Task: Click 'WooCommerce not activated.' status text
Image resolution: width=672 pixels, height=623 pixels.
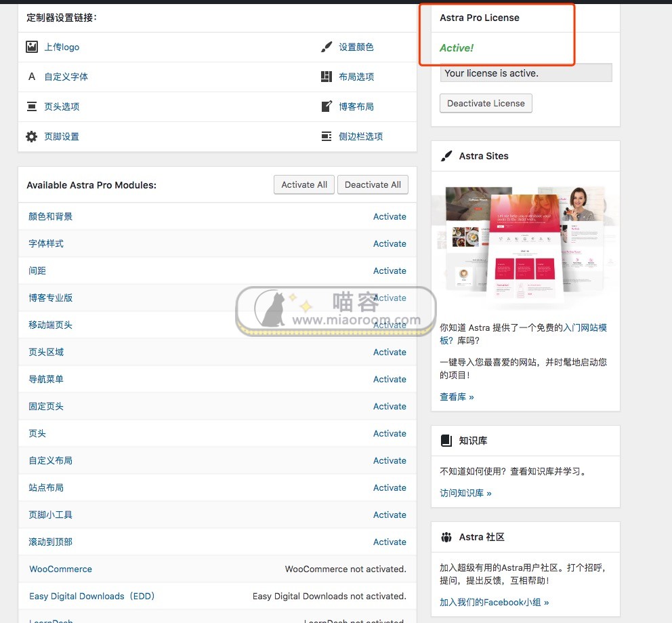Action: 345,569
